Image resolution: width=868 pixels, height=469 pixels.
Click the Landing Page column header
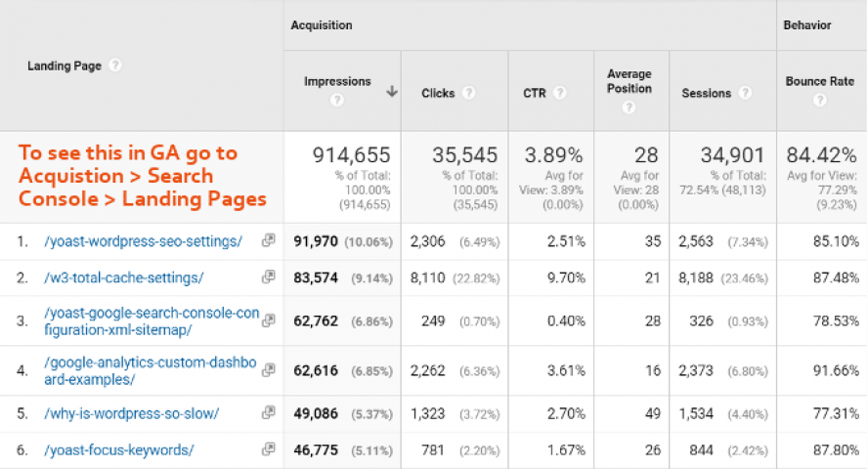tap(65, 65)
